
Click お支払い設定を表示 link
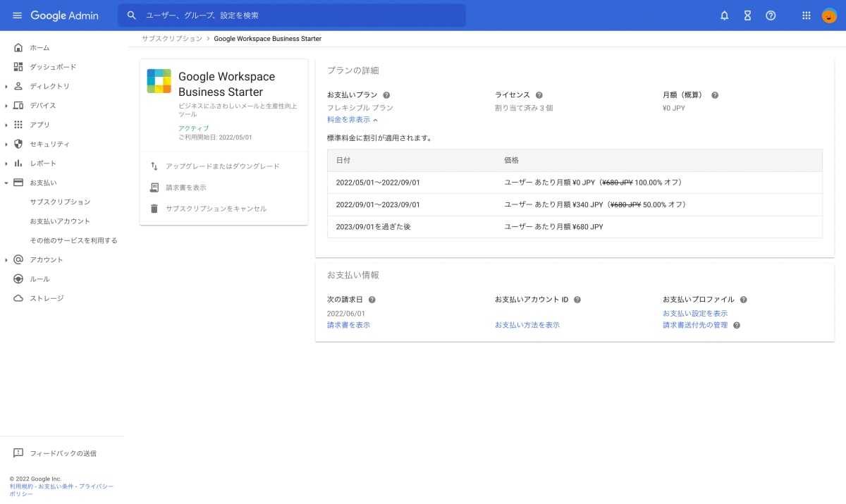point(695,313)
